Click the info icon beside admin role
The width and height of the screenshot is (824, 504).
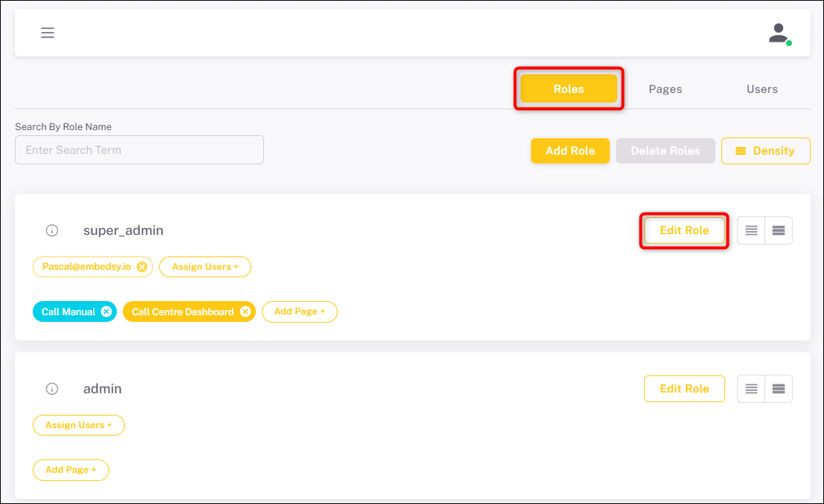[x=52, y=388]
